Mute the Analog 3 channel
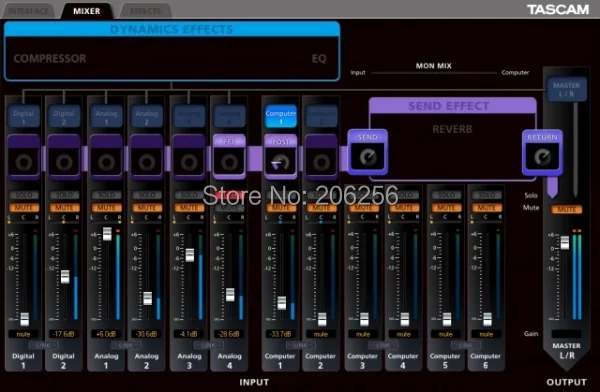 click(189, 208)
